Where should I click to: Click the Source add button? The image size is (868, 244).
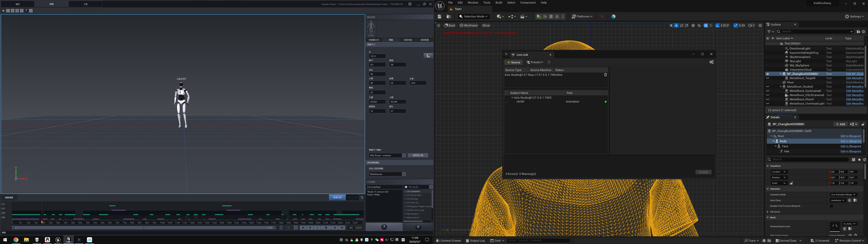(514, 62)
